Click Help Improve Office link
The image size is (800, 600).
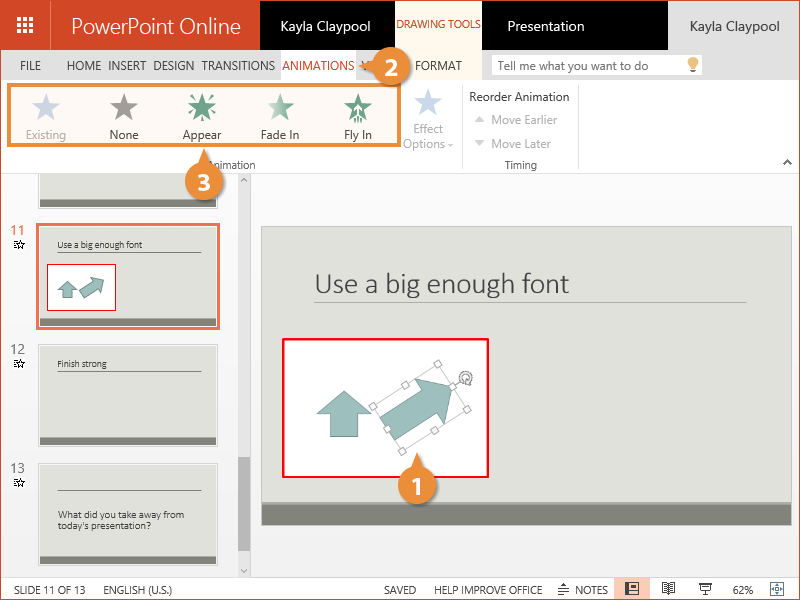point(488,590)
